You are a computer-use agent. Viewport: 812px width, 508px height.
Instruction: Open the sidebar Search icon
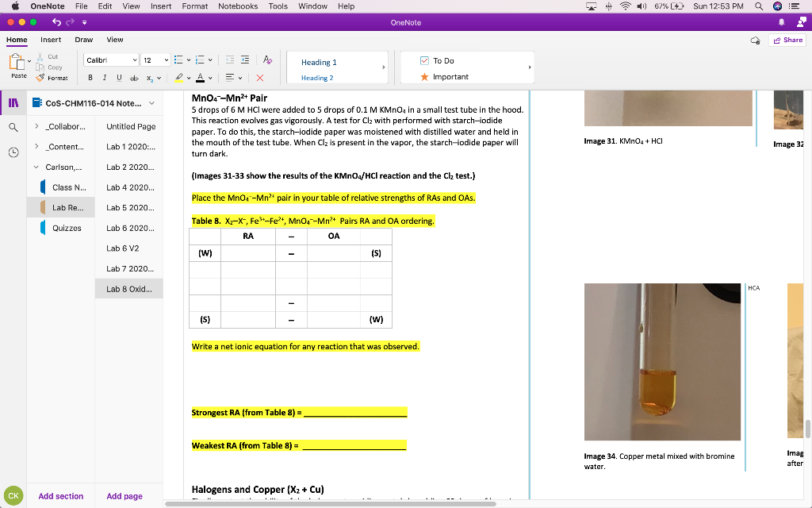coord(13,128)
